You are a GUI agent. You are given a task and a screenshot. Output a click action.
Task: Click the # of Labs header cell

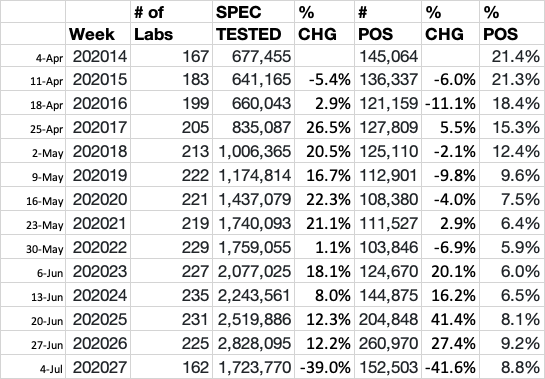click(172, 23)
